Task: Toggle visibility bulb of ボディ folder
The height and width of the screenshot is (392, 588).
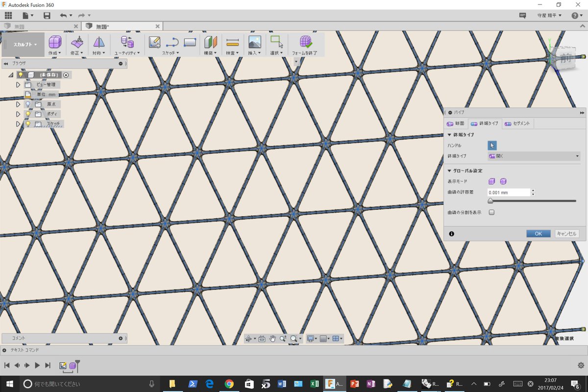Action: [28, 114]
